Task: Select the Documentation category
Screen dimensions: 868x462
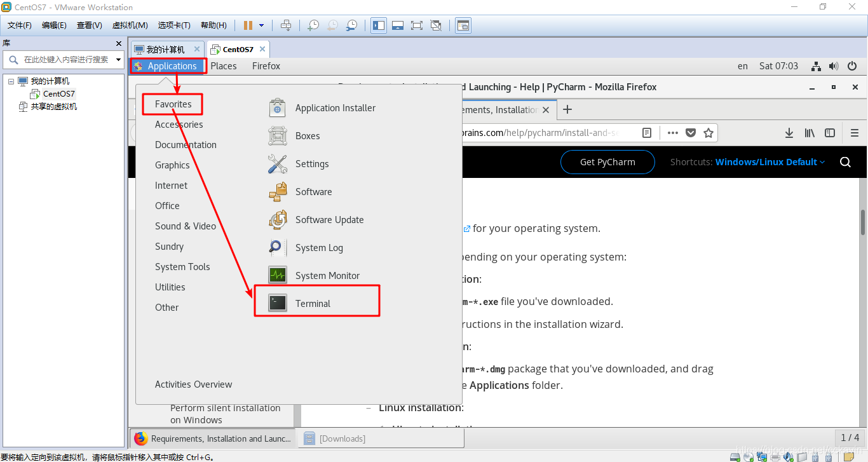Action: [x=186, y=145]
